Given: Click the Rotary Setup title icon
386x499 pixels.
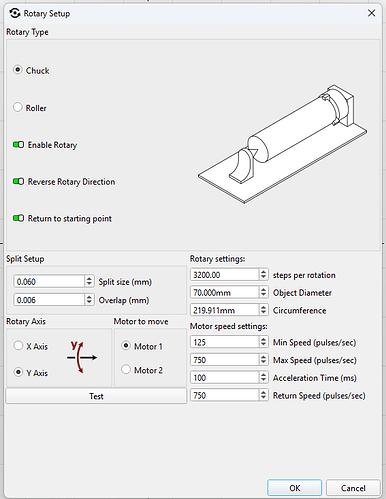Looking at the screenshot, I should [x=15, y=13].
